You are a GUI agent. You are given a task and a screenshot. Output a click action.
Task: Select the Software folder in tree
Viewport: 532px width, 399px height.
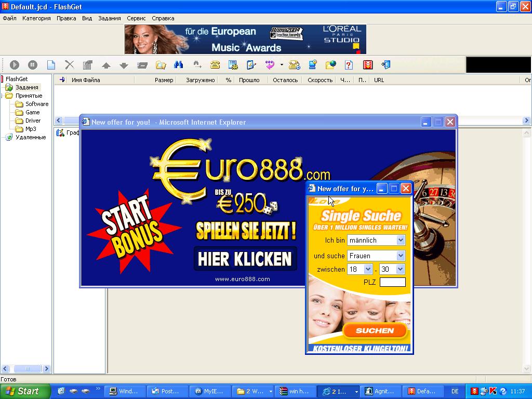tap(37, 104)
